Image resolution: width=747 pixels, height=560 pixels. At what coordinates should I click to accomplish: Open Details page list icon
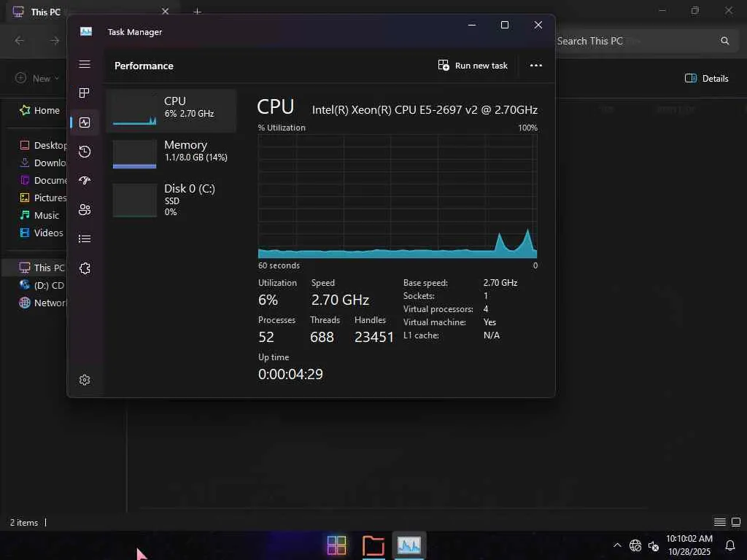(x=85, y=238)
